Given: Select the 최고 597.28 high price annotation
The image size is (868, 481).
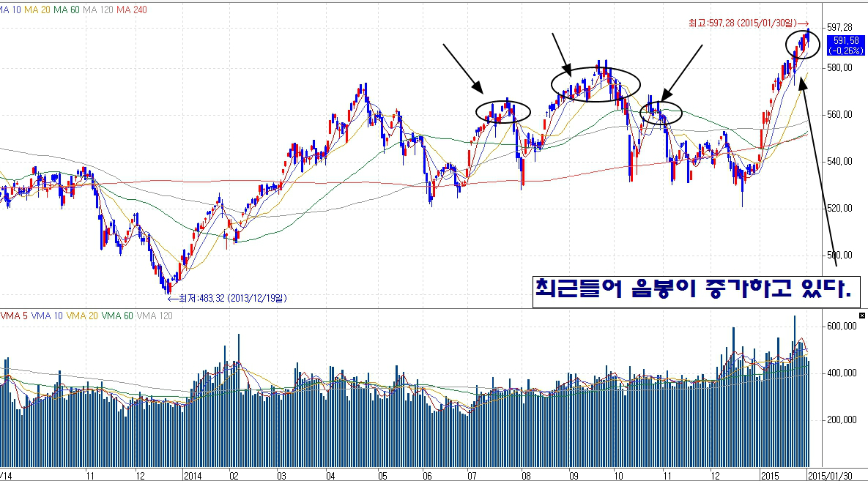Looking at the screenshot, I should pos(744,24).
